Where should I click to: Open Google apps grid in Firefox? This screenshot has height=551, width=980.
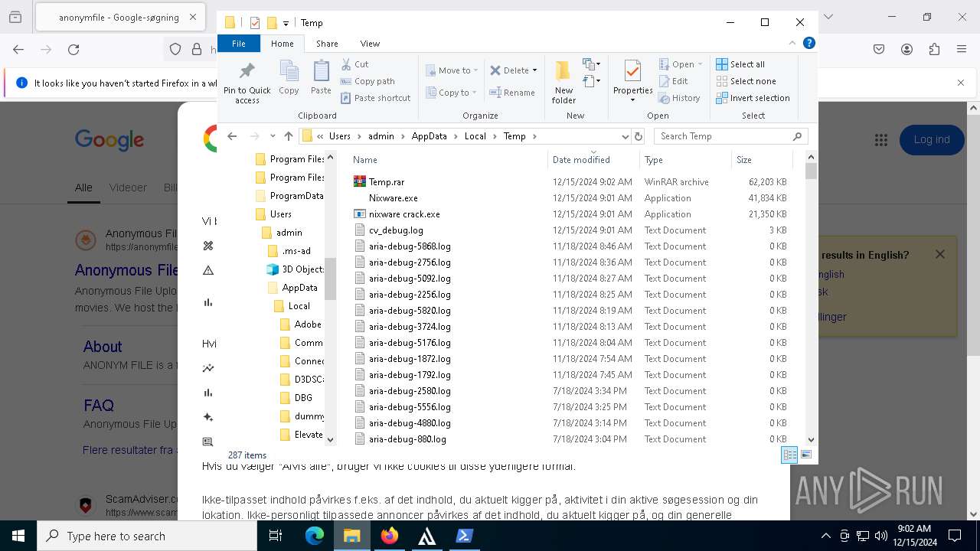(880, 140)
